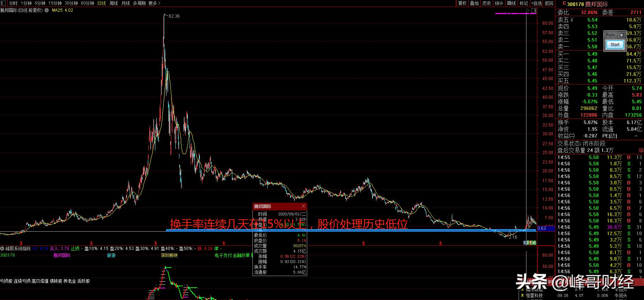The width and height of the screenshot is (644, 300).
Task: Open the 统计 statistics button
Action: (x=499, y=3)
